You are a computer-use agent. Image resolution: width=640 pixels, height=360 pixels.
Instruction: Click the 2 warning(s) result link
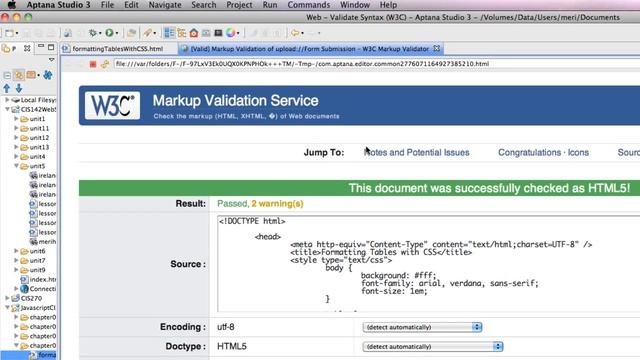[x=277, y=204]
